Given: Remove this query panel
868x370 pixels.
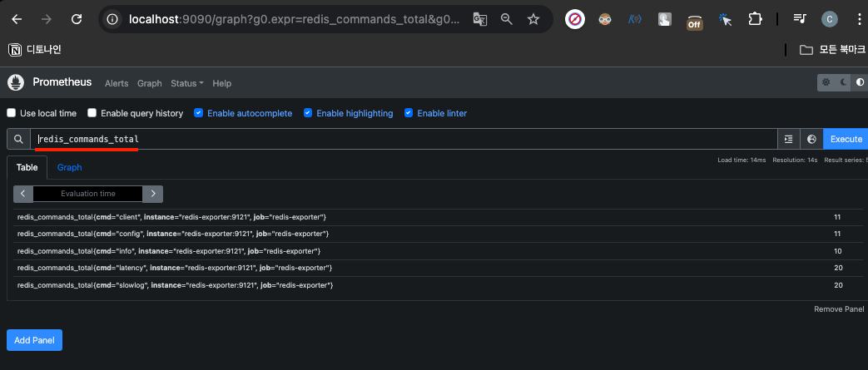Looking at the screenshot, I should [x=839, y=309].
